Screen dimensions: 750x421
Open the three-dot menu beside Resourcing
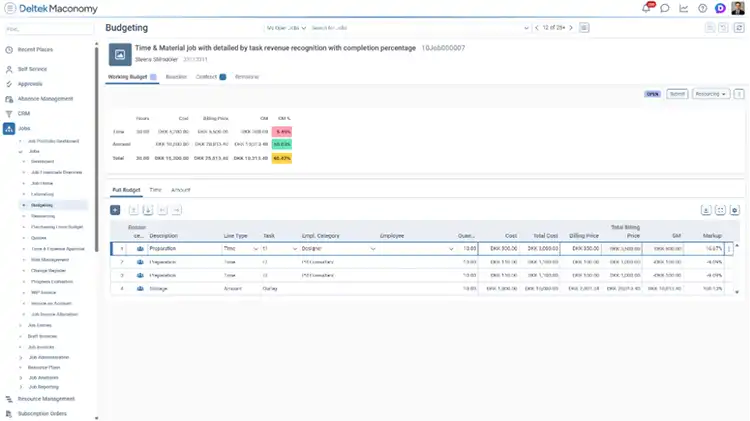point(739,94)
